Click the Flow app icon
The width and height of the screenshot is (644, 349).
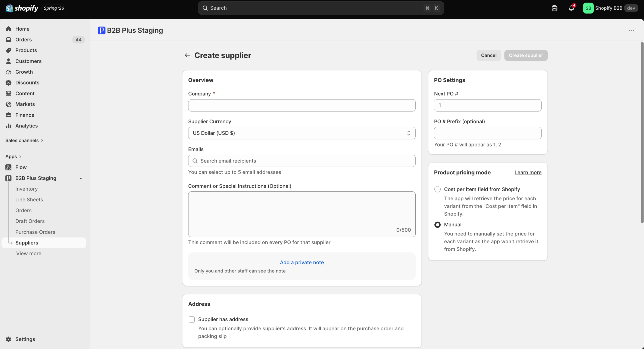pyautogui.click(x=9, y=167)
